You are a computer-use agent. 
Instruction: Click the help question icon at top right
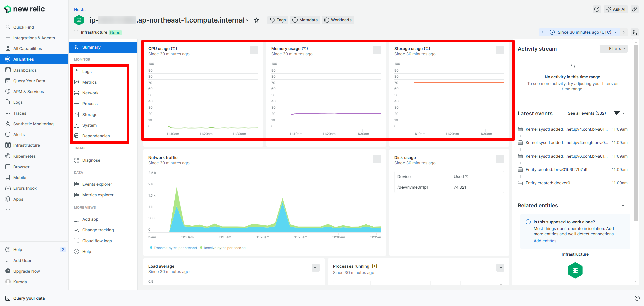[597, 9]
